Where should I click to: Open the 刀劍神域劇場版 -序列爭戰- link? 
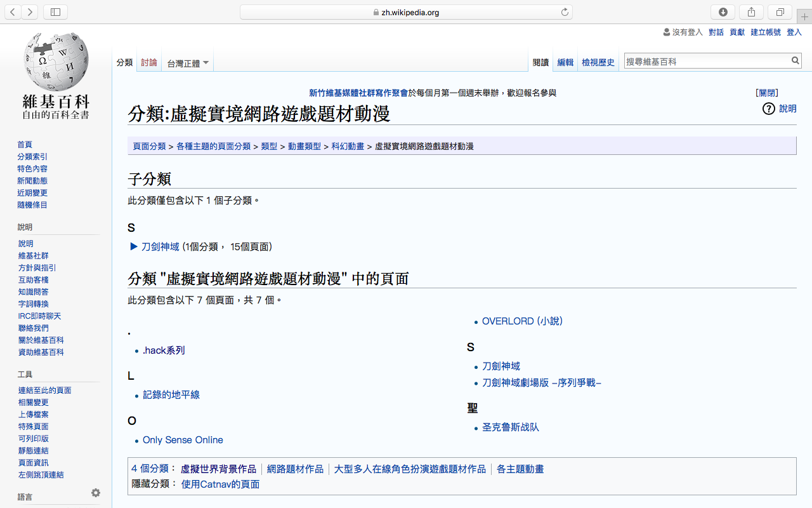click(542, 383)
